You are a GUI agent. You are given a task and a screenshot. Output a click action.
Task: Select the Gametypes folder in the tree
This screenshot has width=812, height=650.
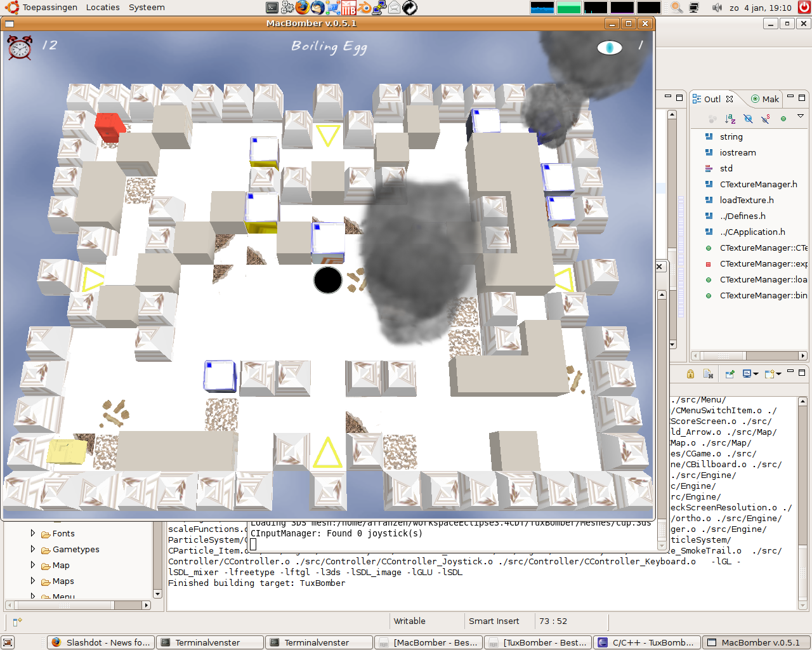tap(70, 550)
